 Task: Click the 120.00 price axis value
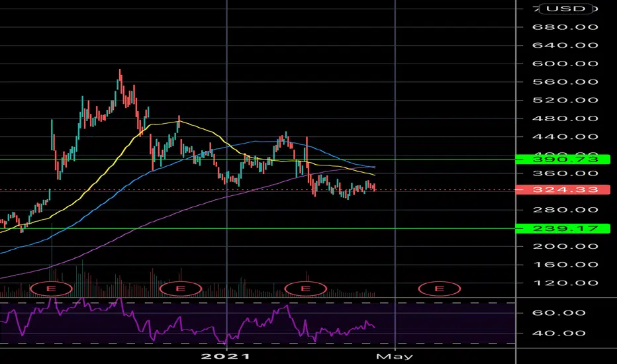[x=565, y=283]
